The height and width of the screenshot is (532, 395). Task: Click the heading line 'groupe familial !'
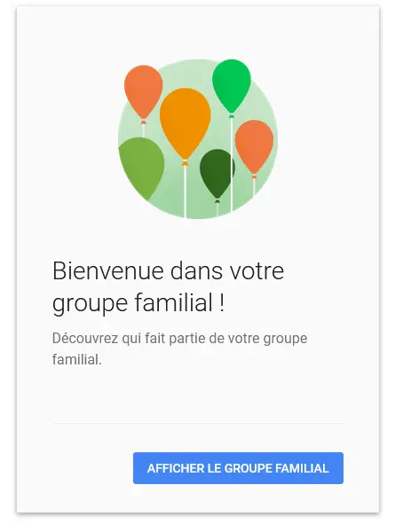138,302
